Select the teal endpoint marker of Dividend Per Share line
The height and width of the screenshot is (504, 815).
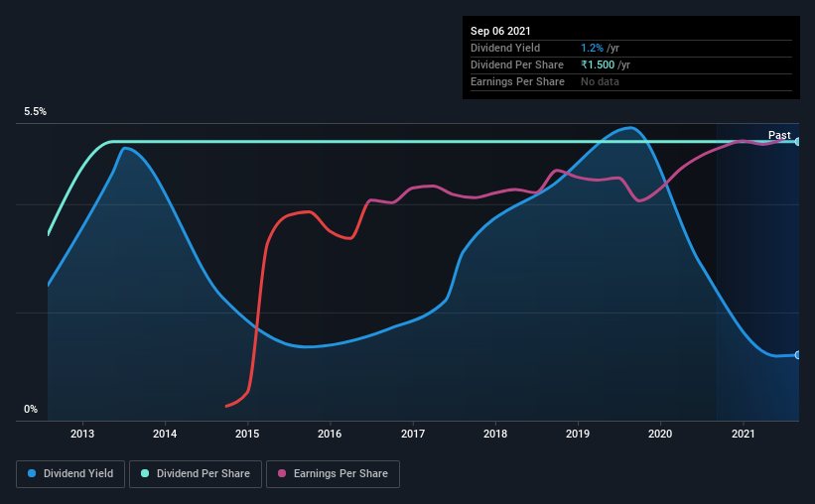[x=797, y=141]
